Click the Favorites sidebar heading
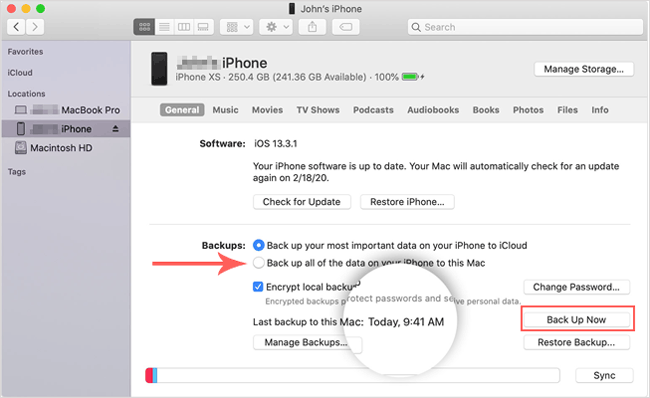Viewport: 650px width, 398px height. (25, 52)
